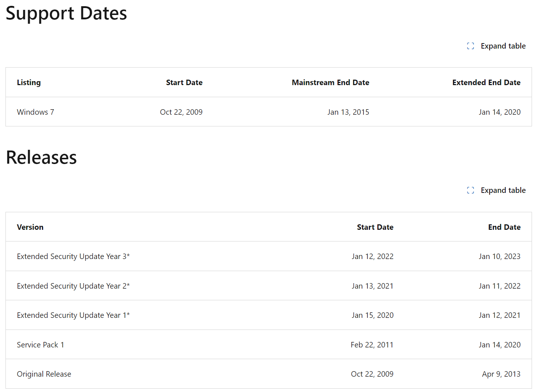Click the 'Listing' column header
This screenshot has width=536, height=392.
point(29,83)
